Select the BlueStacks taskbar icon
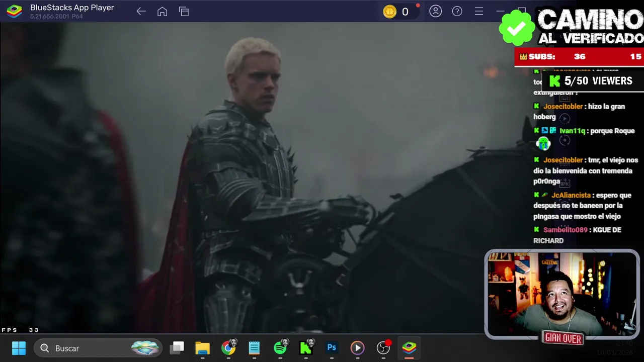Viewport: 644px width, 362px height. (409, 347)
